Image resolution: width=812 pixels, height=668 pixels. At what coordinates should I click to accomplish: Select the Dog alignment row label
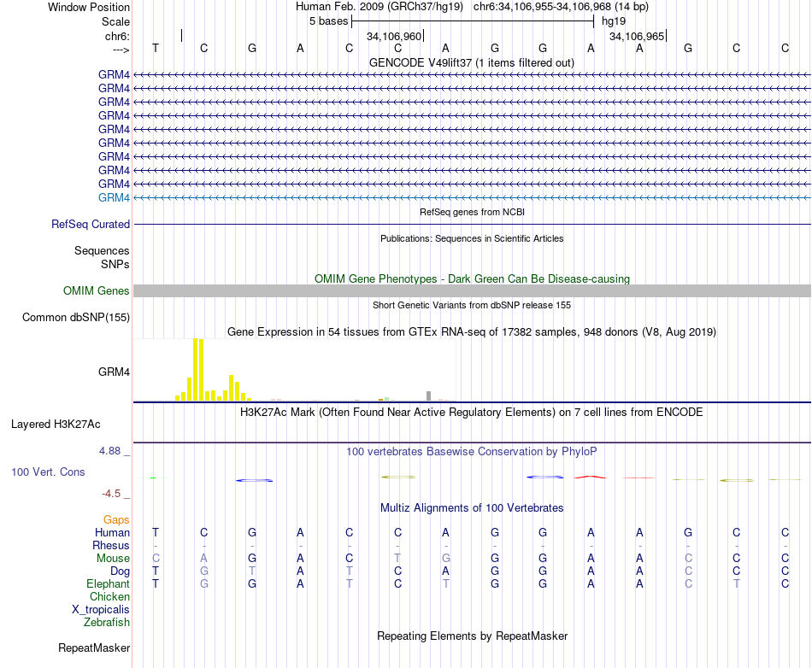(x=121, y=571)
